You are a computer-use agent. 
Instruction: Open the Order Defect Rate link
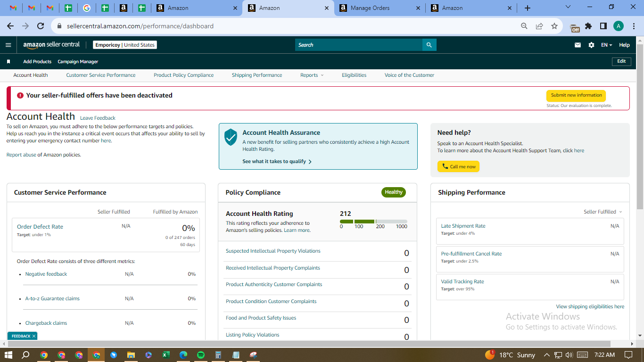click(x=40, y=227)
